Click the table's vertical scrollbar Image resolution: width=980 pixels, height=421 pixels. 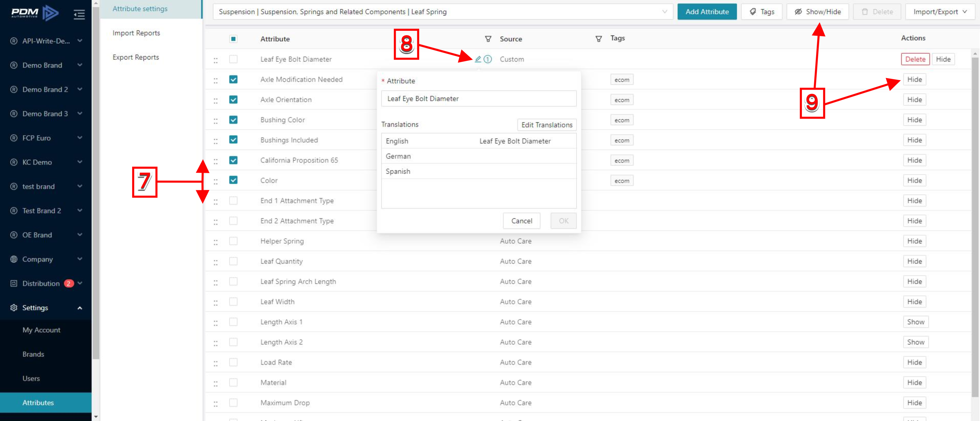point(975,228)
